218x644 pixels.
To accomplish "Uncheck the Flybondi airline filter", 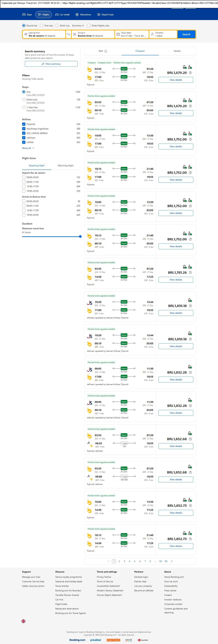I will 24,124.
